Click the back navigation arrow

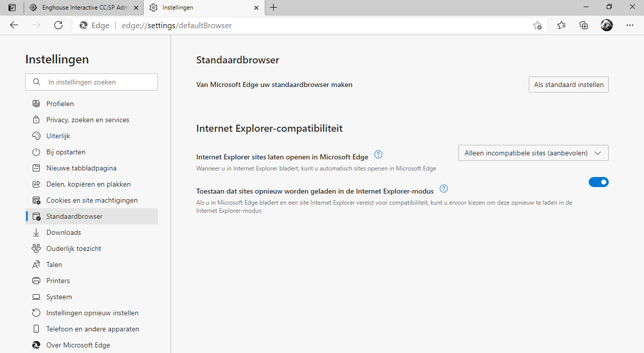(14, 25)
